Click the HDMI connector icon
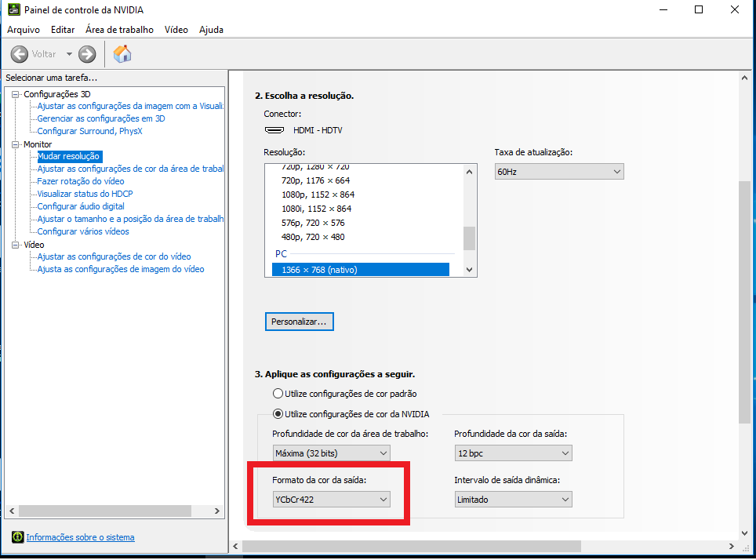 (274, 130)
